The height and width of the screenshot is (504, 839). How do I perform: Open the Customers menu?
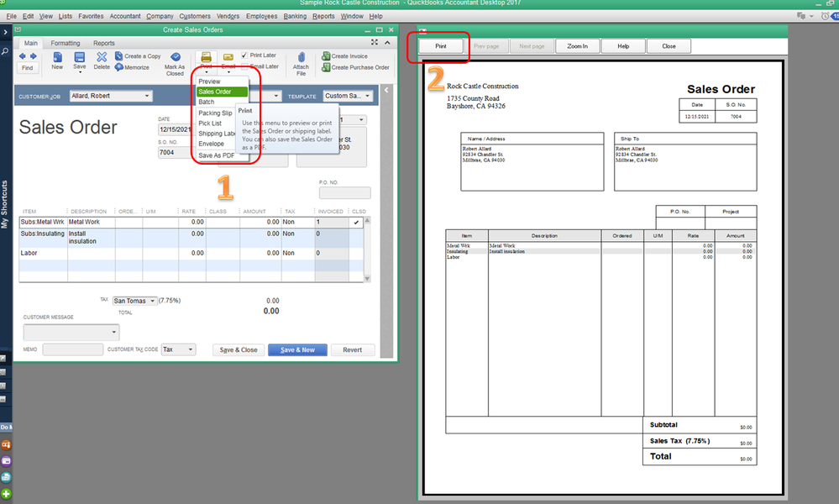pyautogui.click(x=195, y=16)
